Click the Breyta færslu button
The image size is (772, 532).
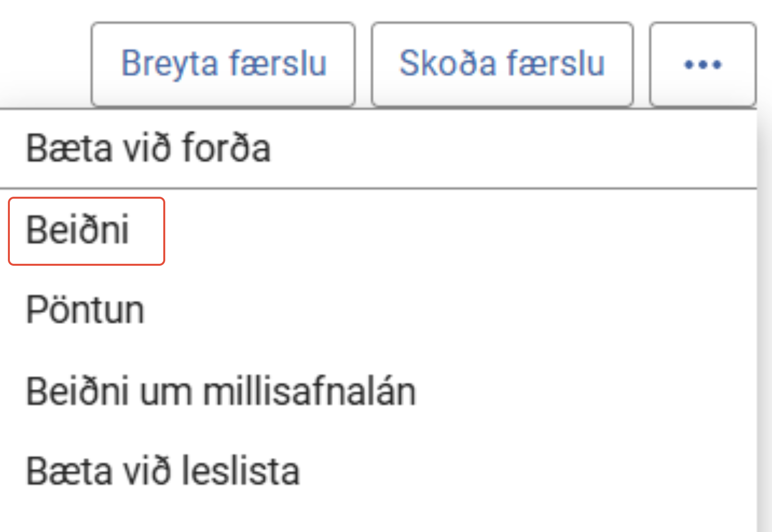223,64
